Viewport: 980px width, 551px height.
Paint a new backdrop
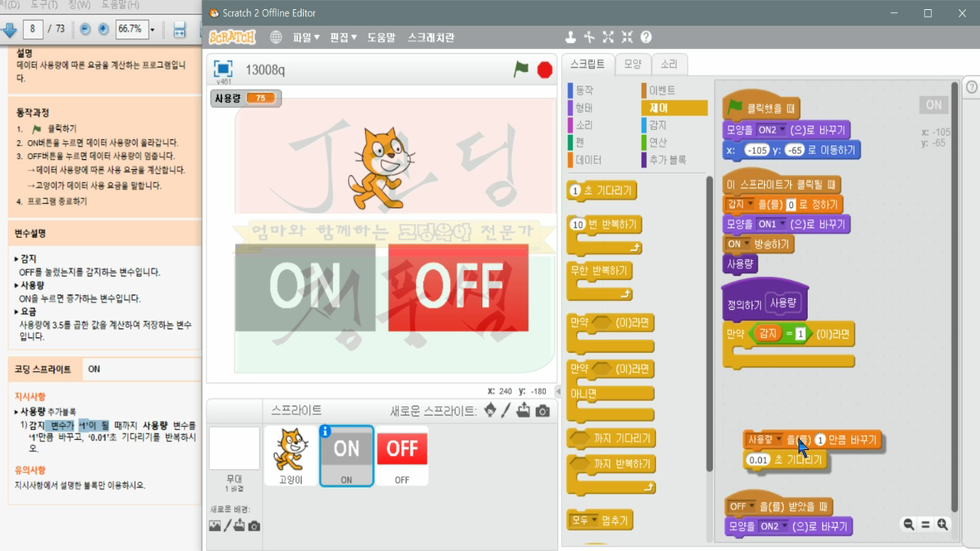click(227, 526)
